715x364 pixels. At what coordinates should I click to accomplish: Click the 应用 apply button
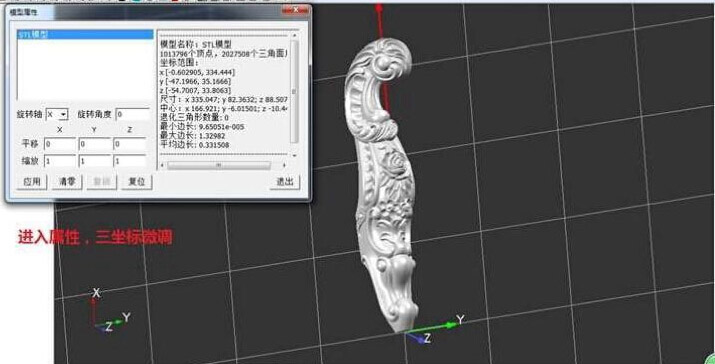(32, 182)
